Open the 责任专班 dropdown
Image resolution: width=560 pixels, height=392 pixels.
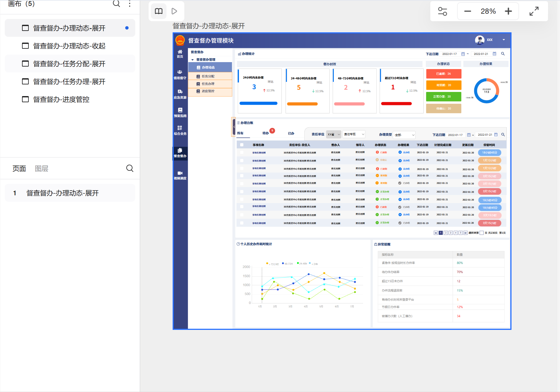point(354,134)
